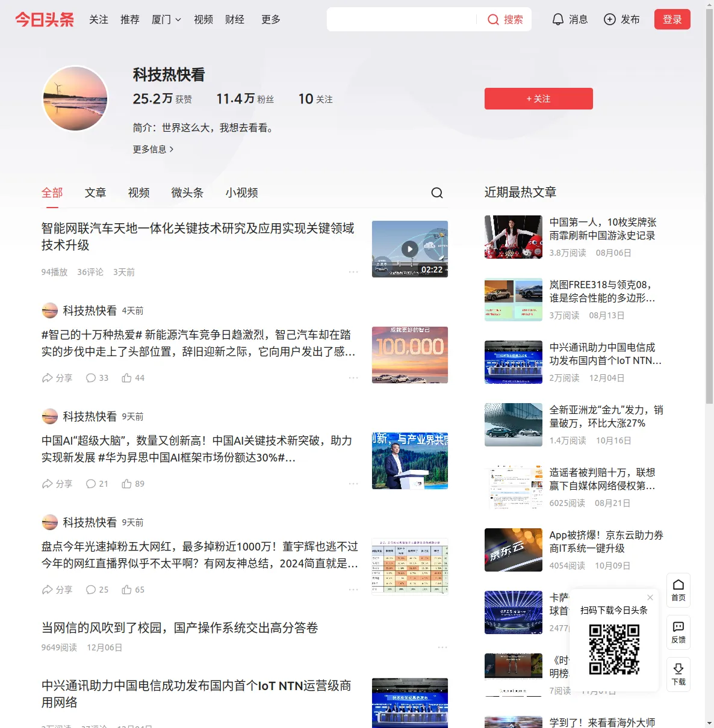714x728 pixels.
Task: Open comments (25) on 掉粉网红 post
Action: point(98,590)
